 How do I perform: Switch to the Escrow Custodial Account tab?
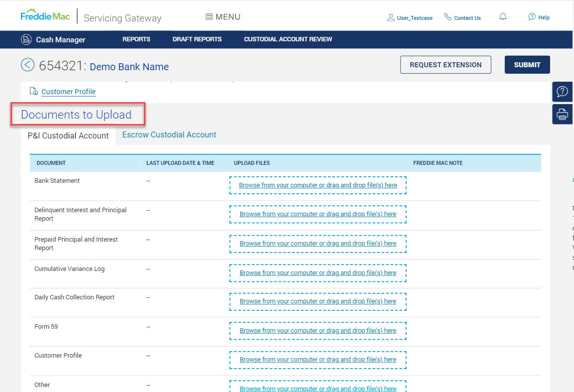169,134
